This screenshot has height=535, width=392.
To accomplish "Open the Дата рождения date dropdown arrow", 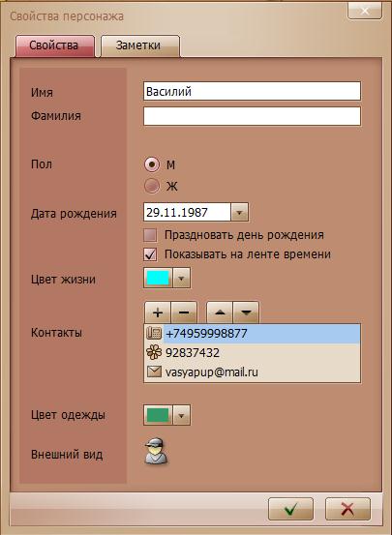I will coord(239,213).
